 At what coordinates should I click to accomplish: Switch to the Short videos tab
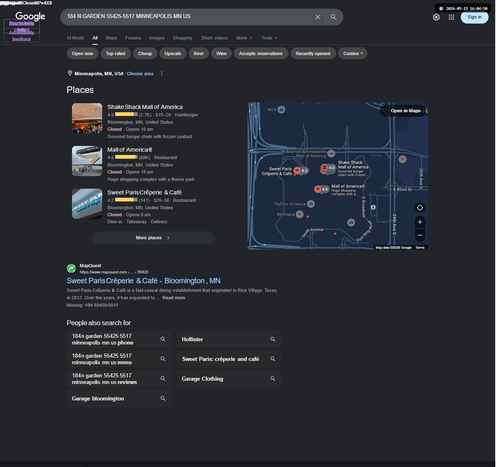(x=214, y=38)
